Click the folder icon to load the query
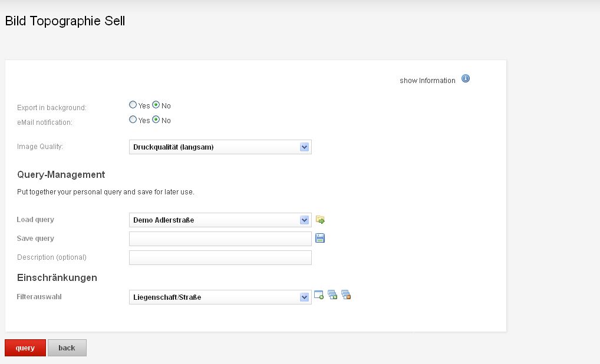 (x=320, y=220)
